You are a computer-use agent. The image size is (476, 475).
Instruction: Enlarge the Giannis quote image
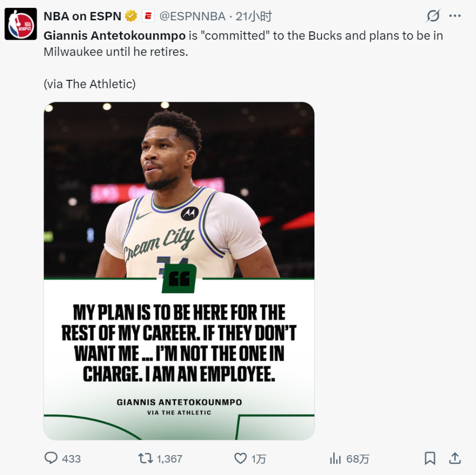[x=179, y=271]
